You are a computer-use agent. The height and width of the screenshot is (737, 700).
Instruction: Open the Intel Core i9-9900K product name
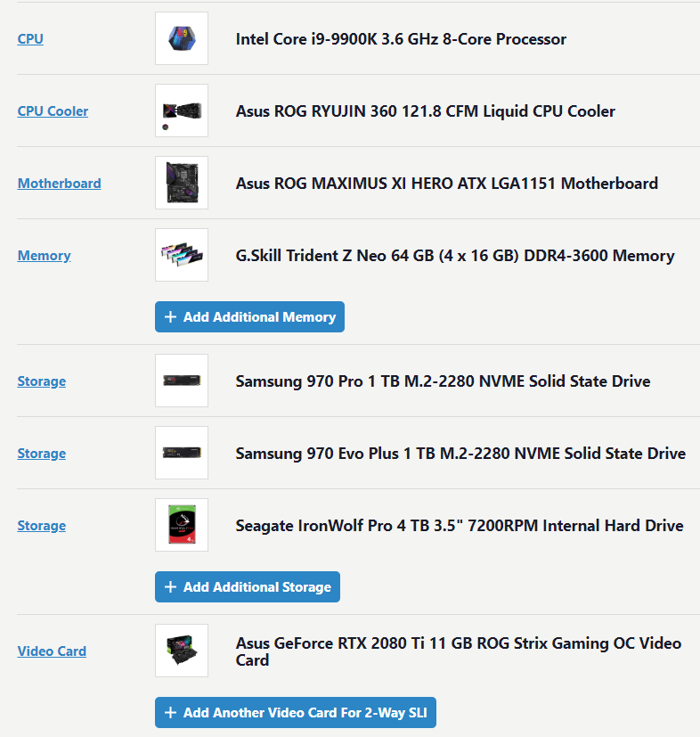pyautogui.click(x=401, y=39)
